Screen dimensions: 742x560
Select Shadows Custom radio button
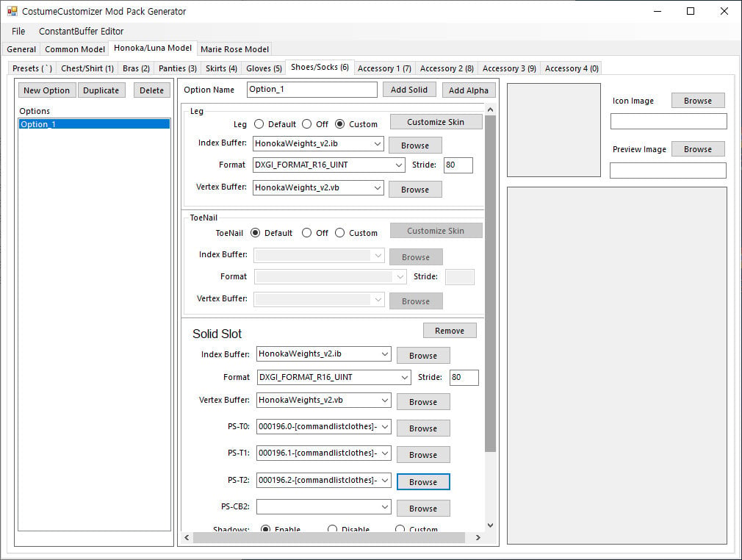point(400,528)
